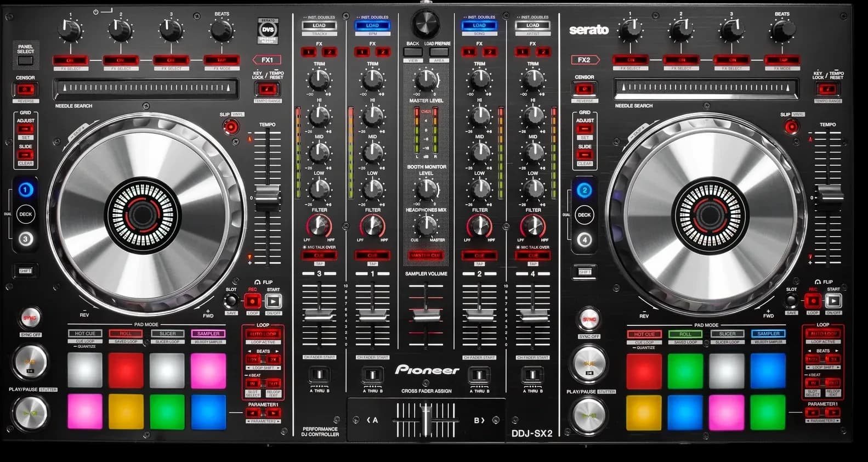Viewport: 868px width, 462px height.
Task: Engage SYNC on the right deck
Action: point(589,319)
